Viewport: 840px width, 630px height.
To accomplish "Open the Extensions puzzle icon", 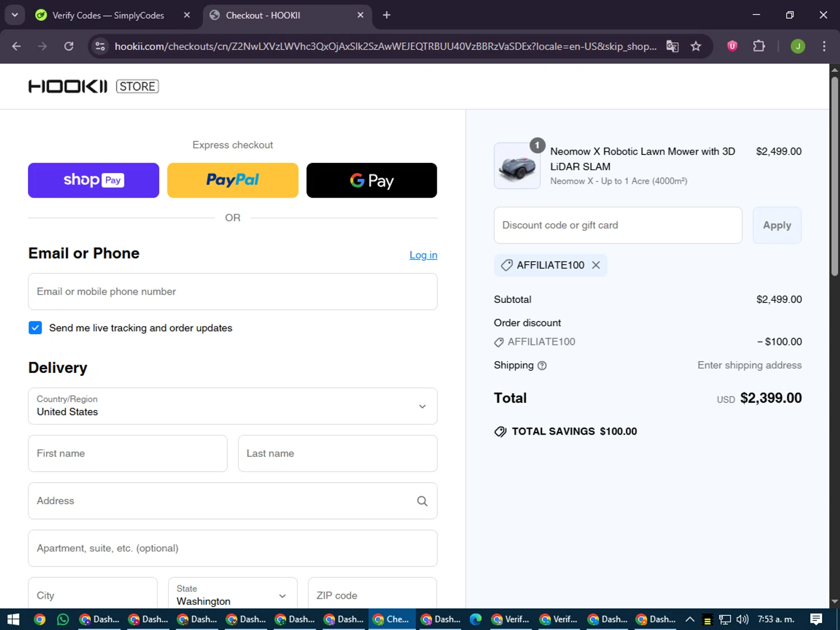I will click(x=759, y=46).
